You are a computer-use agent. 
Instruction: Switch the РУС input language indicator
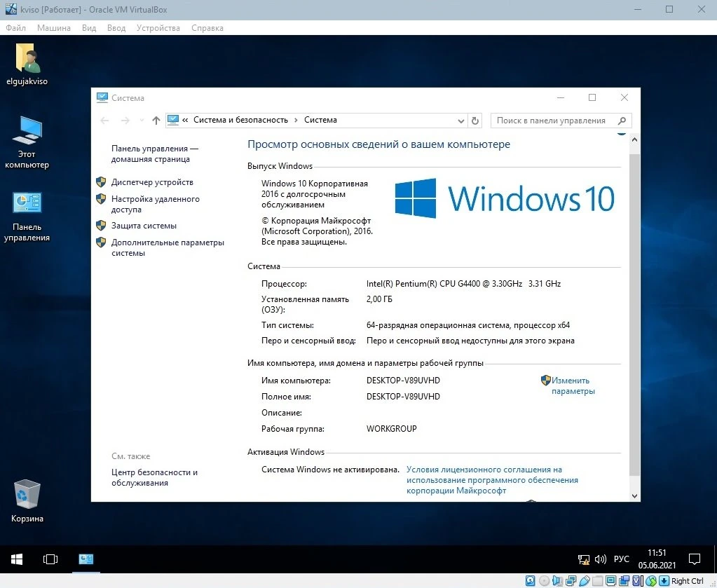(621, 559)
